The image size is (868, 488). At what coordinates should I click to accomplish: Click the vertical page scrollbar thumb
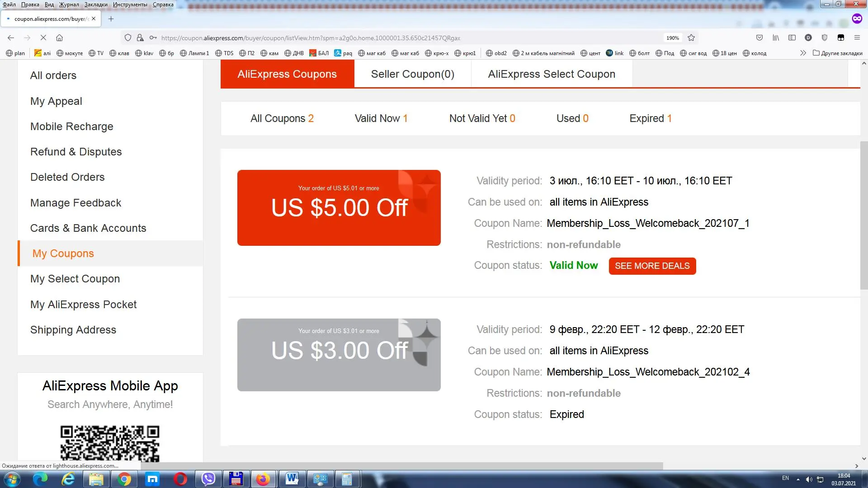[x=864, y=215]
